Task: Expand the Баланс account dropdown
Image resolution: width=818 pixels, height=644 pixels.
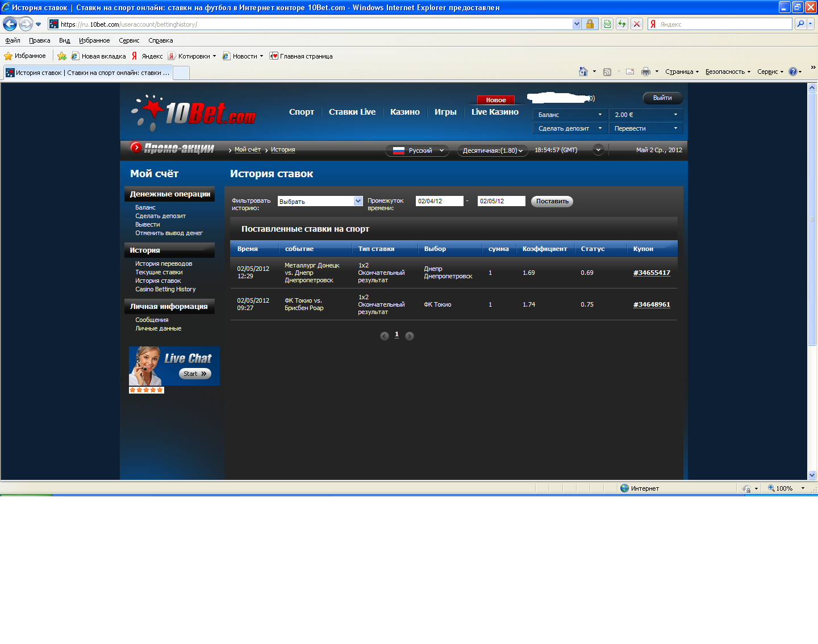Action: [x=570, y=115]
